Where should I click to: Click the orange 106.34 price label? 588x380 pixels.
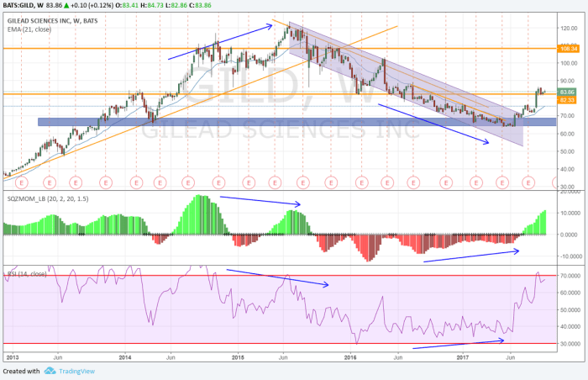tap(569, 49)
